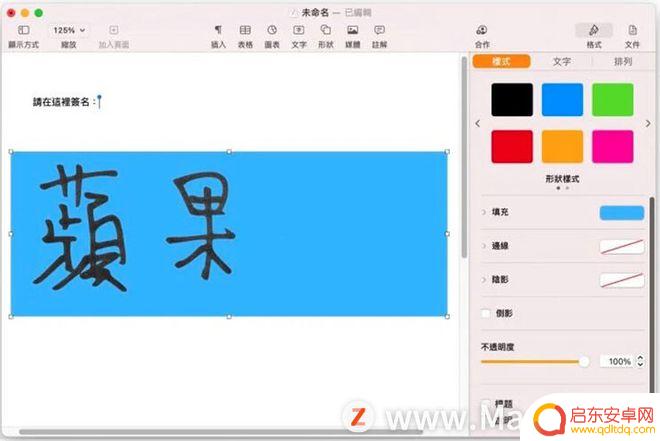Switch to the 文字 text tab
The width and height of the screenshot is (660, 441).
pos(562,61)
